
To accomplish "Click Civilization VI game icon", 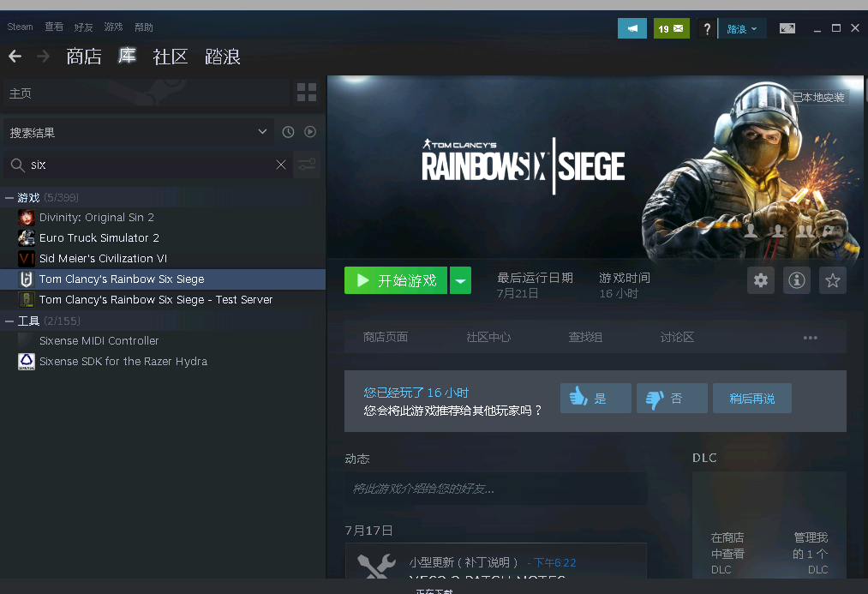I will [26, 259].
